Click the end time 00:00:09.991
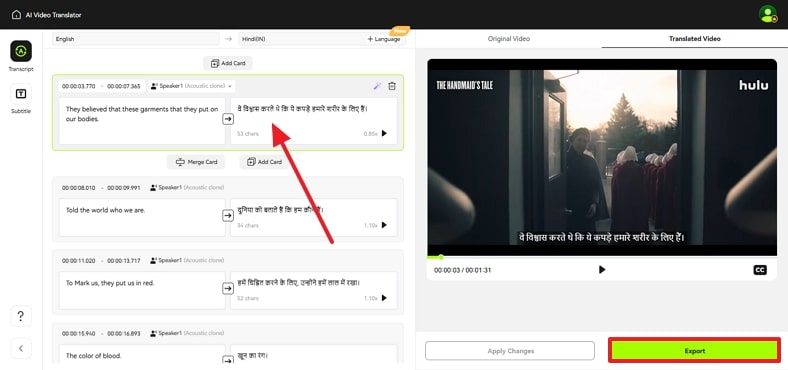 tap(124, 188)
